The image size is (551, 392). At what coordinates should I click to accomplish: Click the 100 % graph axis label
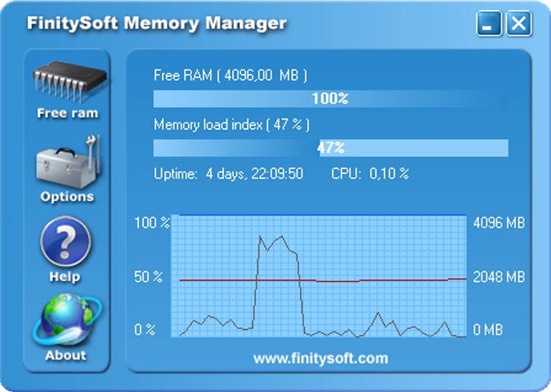click(153, 223)
